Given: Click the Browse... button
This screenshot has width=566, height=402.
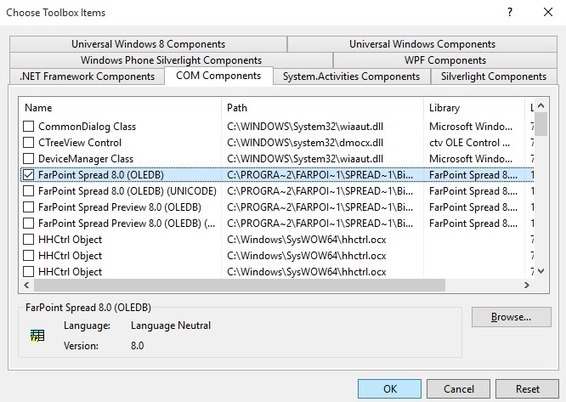Looking at the screenshot, I should coord(511,317).
